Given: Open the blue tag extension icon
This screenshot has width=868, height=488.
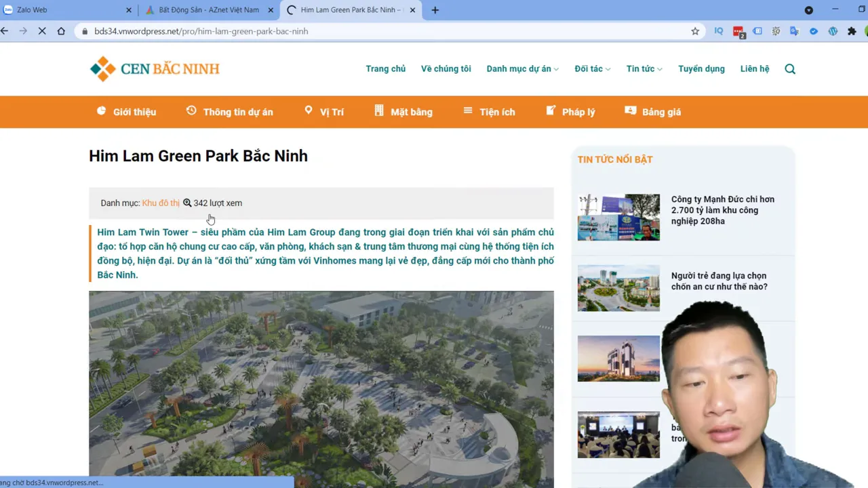Looking at the screenshot, I should 757,31.
